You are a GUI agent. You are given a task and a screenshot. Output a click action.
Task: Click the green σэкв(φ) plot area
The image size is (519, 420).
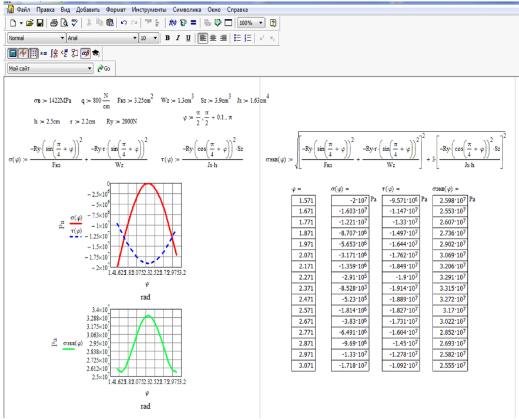pyautogui.click(x=146, y=342)
